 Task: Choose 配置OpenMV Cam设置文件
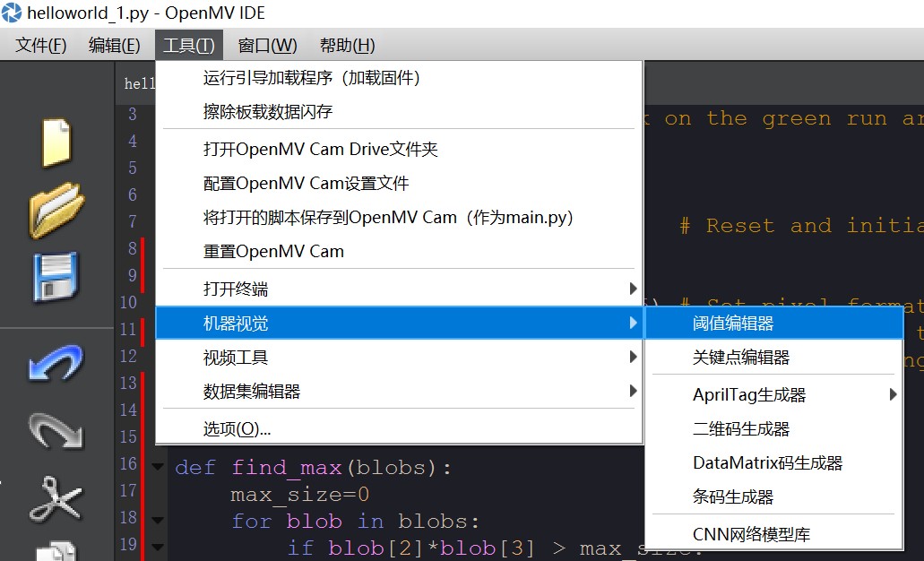coord(400,184)
